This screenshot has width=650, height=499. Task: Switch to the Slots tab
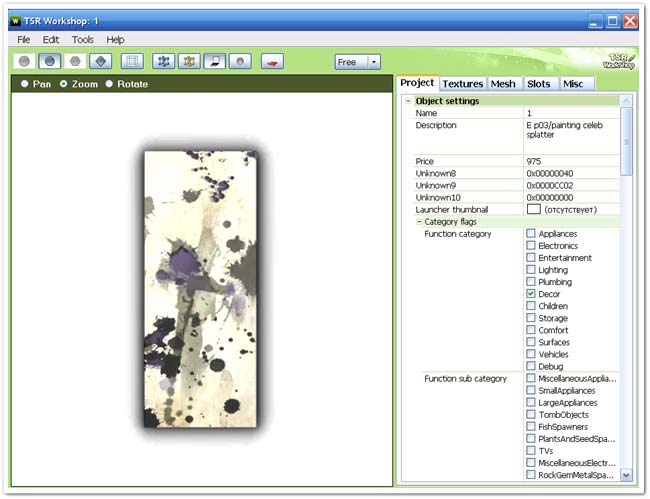(539, 84)
